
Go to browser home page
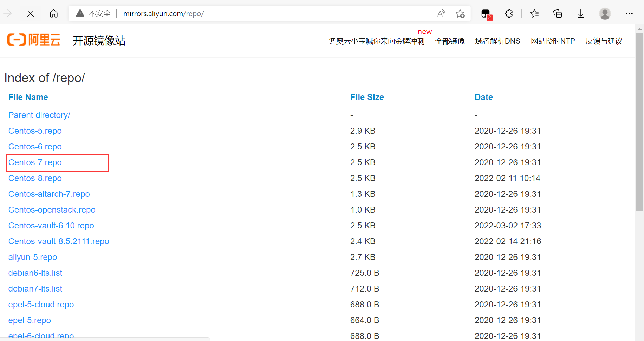(54, 14)
